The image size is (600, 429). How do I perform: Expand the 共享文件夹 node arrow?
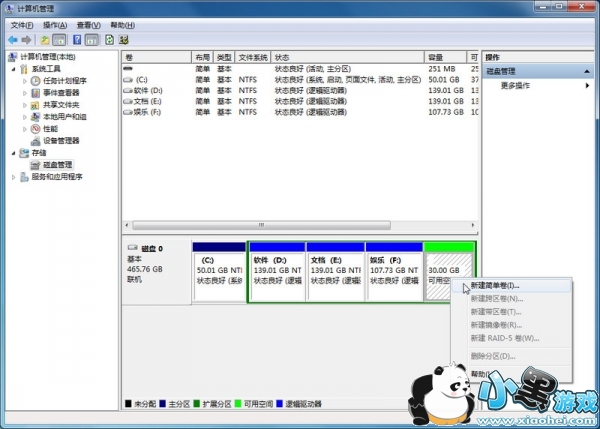click(x=25, y=105)
